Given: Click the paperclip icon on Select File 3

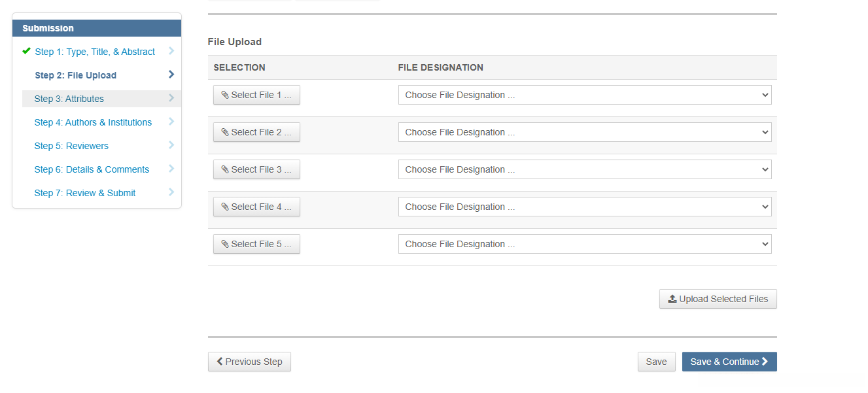Looking at the screenshot, I should [225, 170].
